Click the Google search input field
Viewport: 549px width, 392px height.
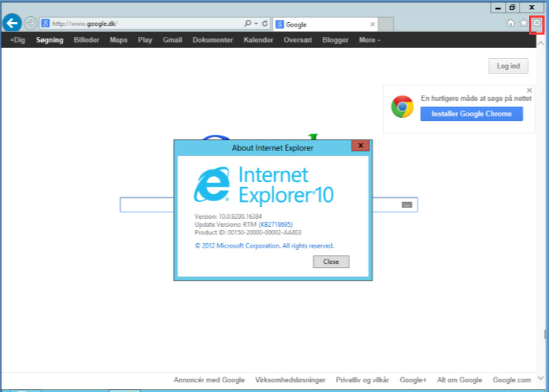(x=269, y=205)
